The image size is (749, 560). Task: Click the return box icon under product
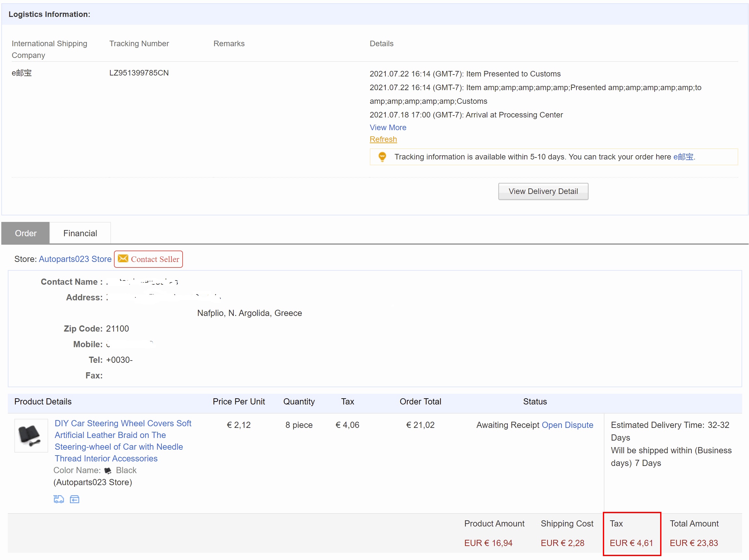75,499
